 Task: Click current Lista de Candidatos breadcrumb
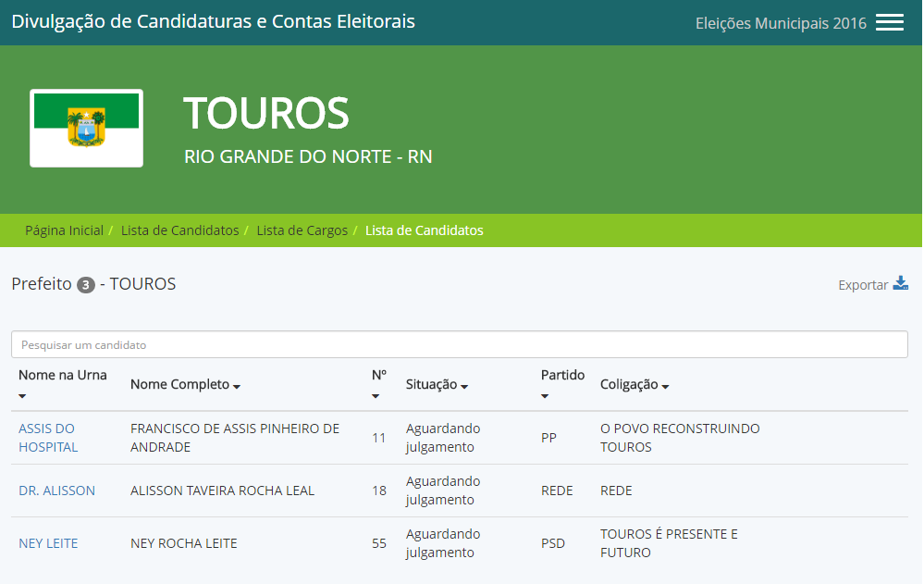(x=425, y=230)
